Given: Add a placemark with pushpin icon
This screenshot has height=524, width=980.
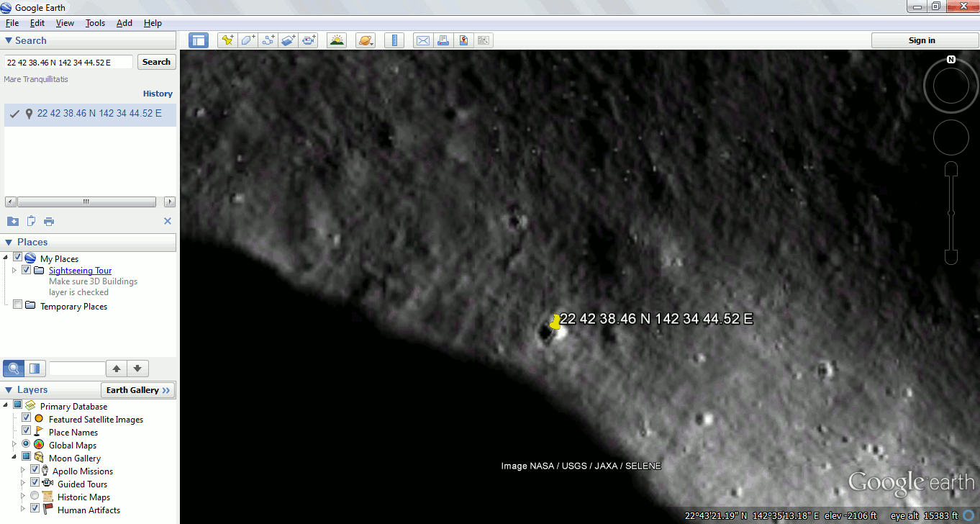Looking at the screenshot, I should tap(227, 40).
